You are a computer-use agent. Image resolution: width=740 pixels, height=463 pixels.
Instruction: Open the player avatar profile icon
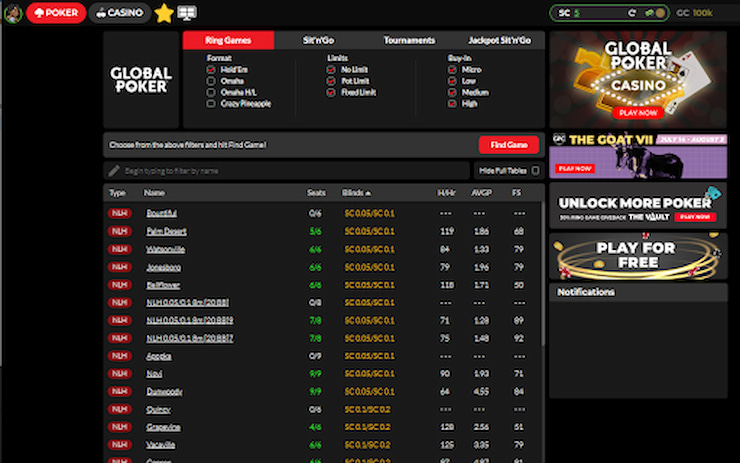13,13
